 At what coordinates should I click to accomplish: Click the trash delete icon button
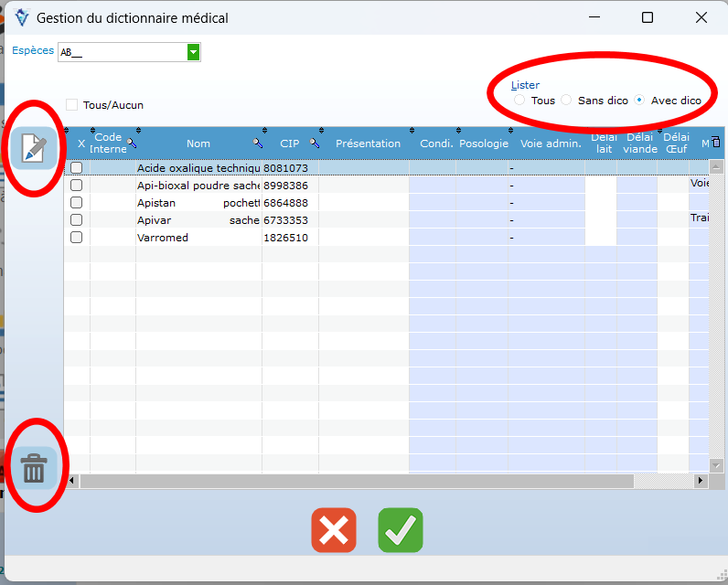tap(34, 468)
